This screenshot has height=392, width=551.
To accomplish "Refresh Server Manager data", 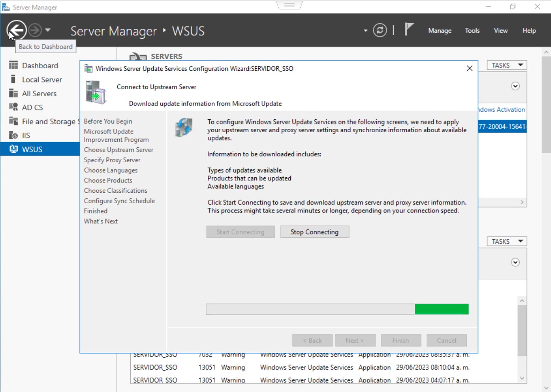I will tap(380, 30).
